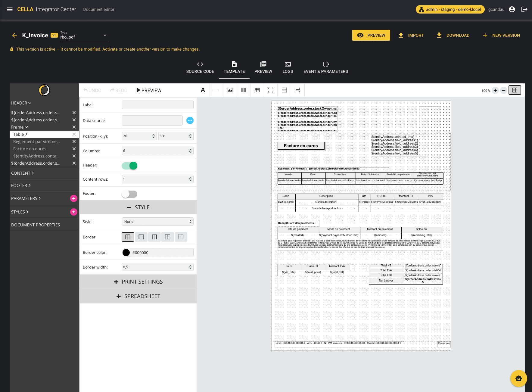This screenshot has height=392, width=532.
Task: Toggle the grid display button
Action: click(x=515, y=90)
